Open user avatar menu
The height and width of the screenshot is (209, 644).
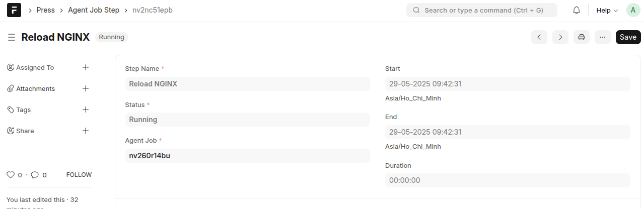pos(633,10)
